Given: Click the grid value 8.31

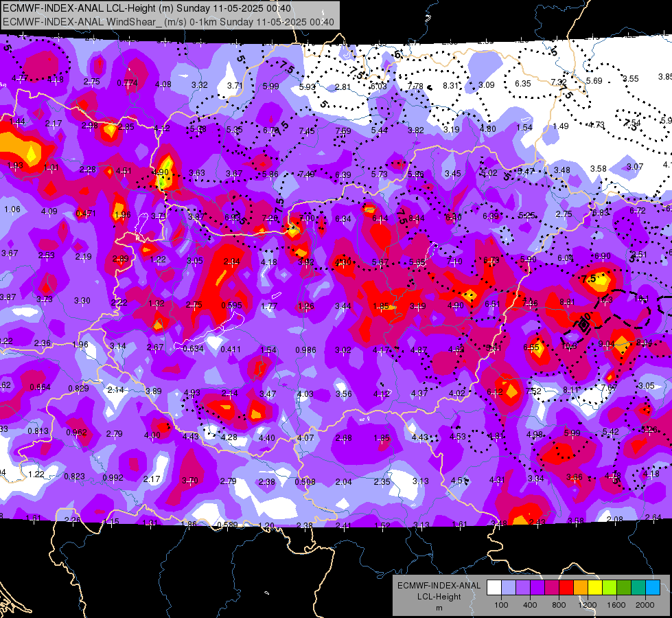Looking at the screenshot, I should (450, 86).
